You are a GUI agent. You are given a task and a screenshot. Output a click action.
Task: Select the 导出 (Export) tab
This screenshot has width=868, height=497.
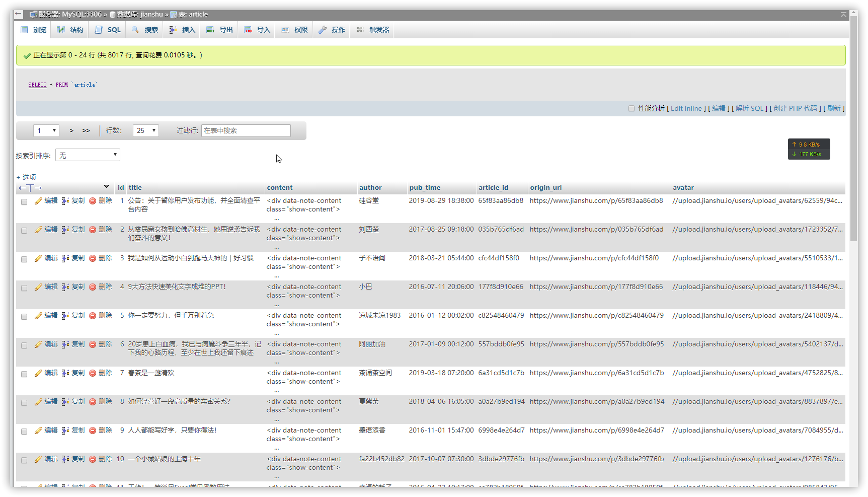tap(219, 30)
